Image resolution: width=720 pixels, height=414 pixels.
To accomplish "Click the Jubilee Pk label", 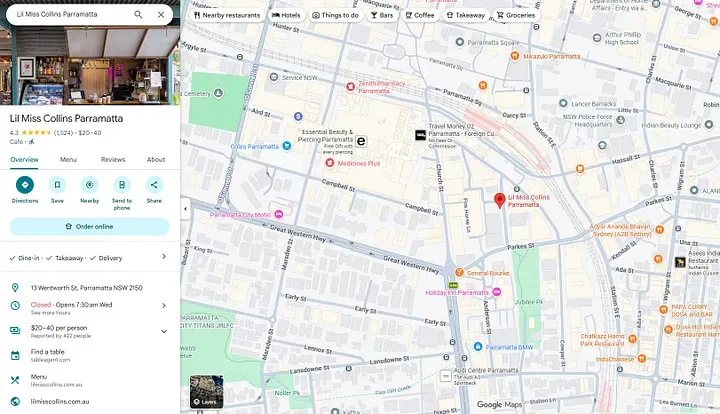I will pyautogui.click(x=528, y=302).
